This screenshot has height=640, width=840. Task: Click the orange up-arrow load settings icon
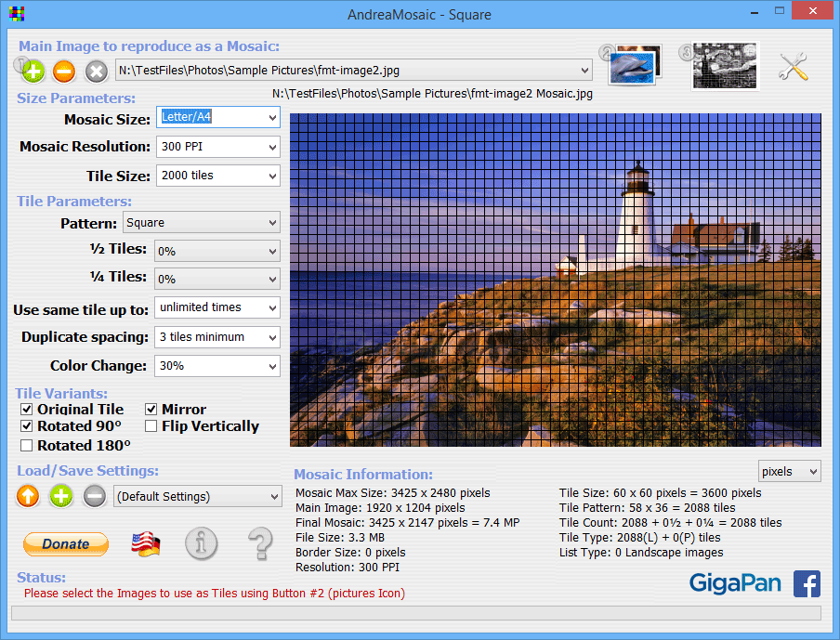[x=29, y=496]
